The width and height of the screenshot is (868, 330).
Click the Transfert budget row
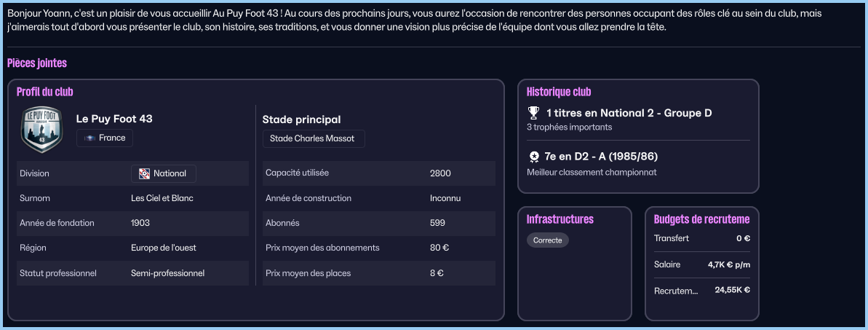click(x=701, y=238)
